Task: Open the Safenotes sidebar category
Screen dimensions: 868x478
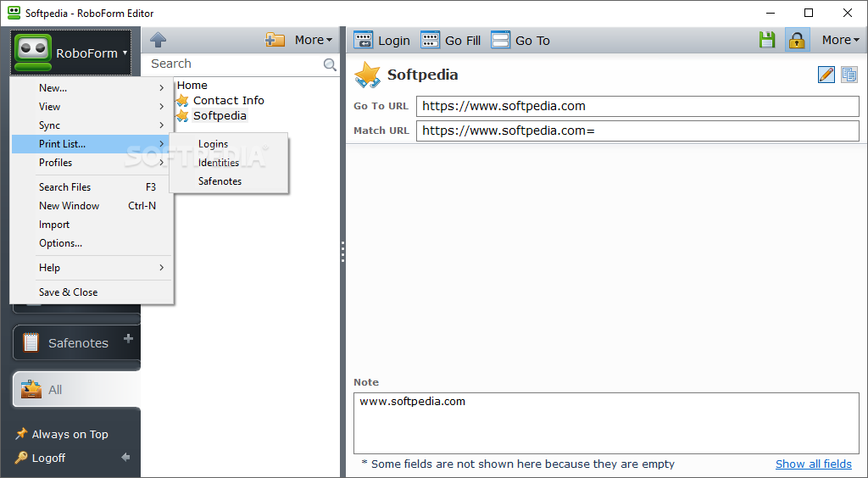Action: [x=76, y=342]
